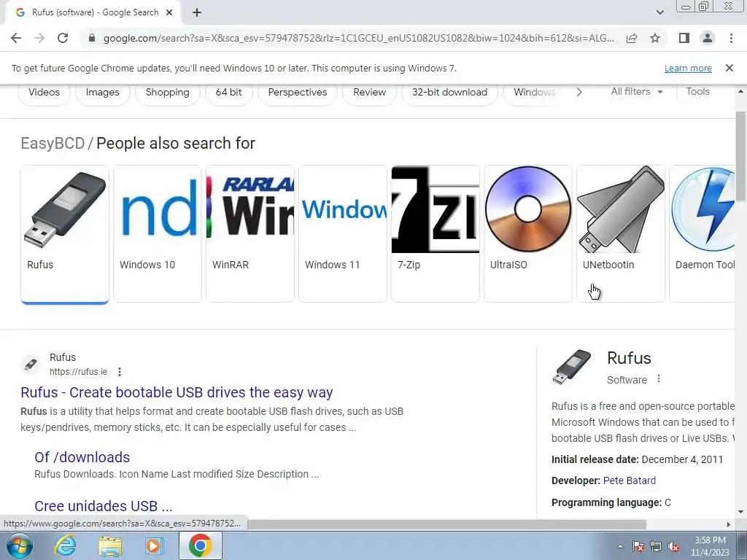The width and height of the screenshot is (747, 560).
Task: Open the Tools button
Action: click(x=697, y=91)
